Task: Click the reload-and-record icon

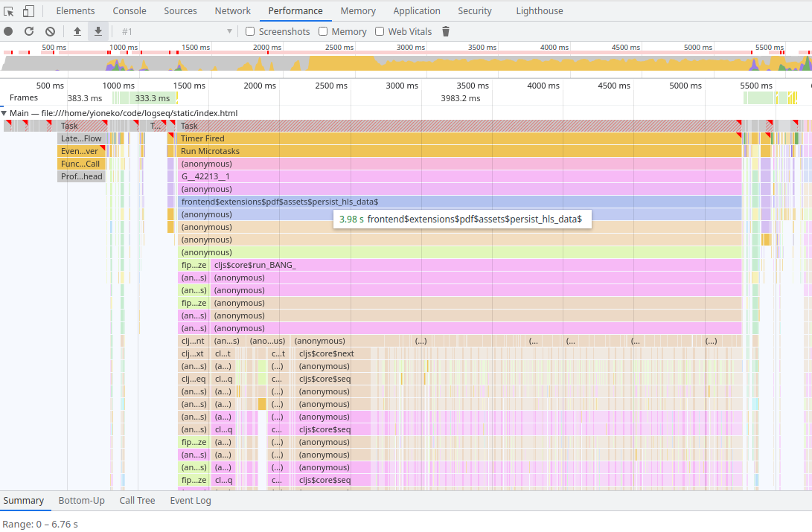Action: (x=28, y=31)
